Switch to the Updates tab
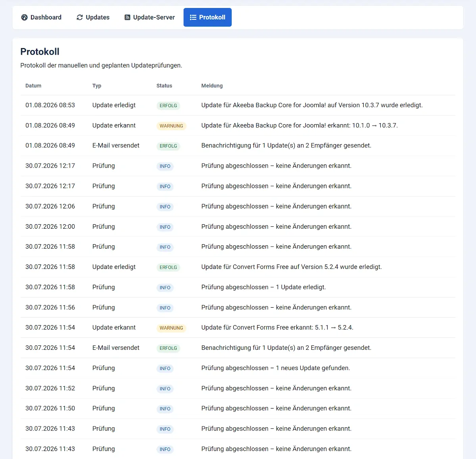476x459 pixels. pos(93,17)
